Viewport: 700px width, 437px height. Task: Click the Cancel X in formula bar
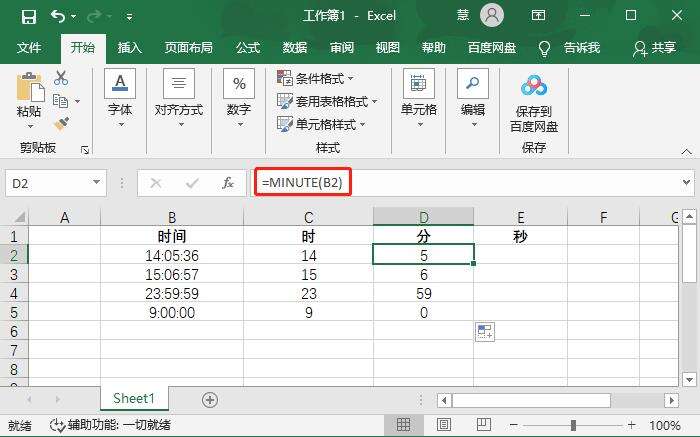[x=156, y=183]
